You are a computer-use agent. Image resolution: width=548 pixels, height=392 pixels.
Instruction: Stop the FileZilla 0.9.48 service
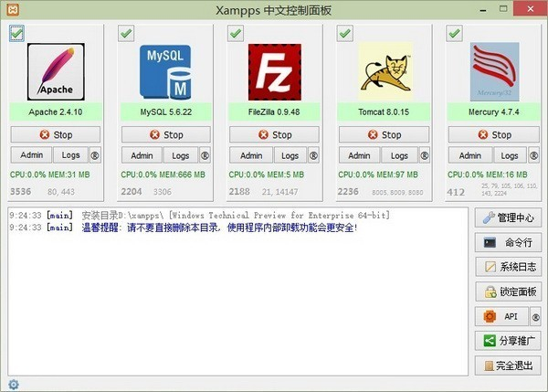coord(274,134)
